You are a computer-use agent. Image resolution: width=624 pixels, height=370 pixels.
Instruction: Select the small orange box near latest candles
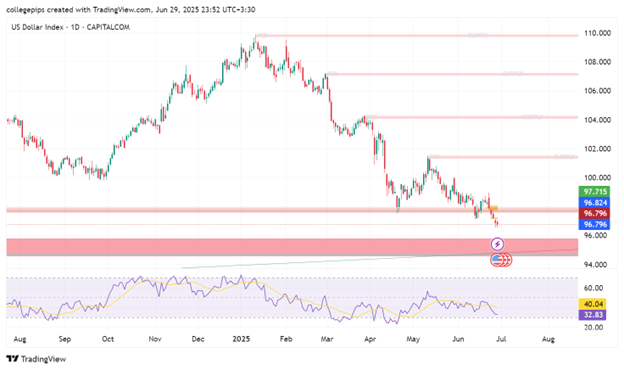click(x=493, y=208)
